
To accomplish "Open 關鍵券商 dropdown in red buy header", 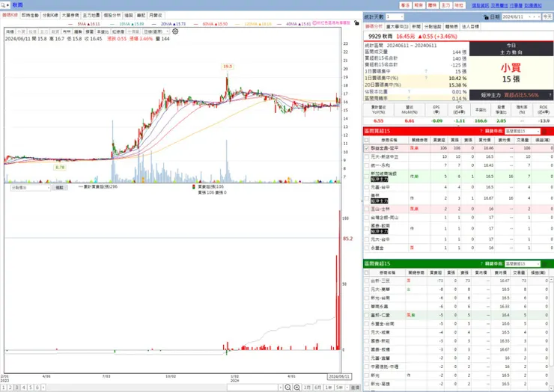I will [538, 131].
